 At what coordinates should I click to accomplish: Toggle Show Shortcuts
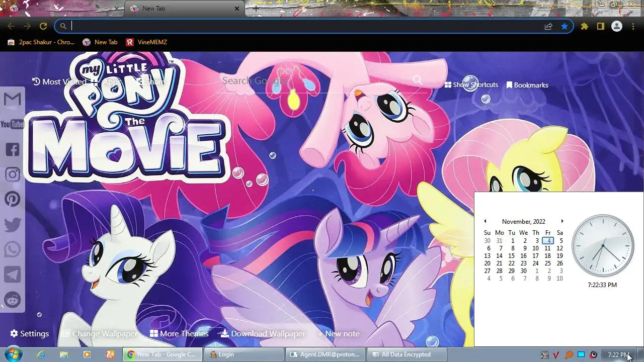coord(471,85)
